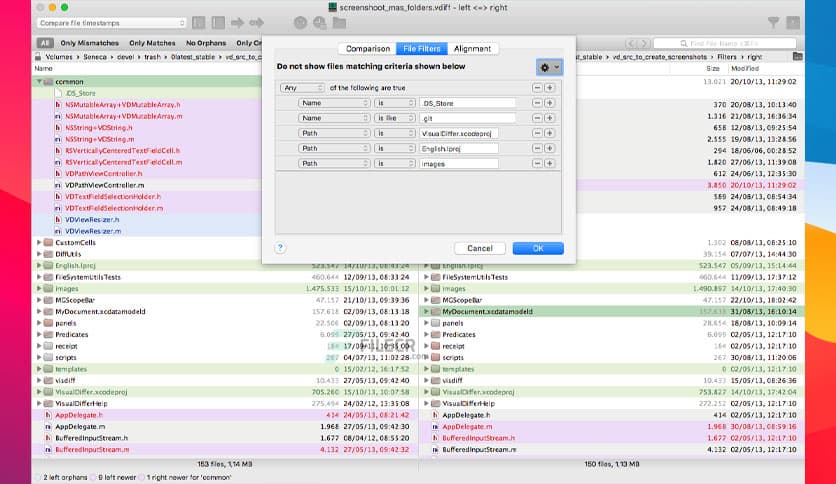The image size is (836, 484).
Task: Click the .git filter value field
Action: pos(468,118)
